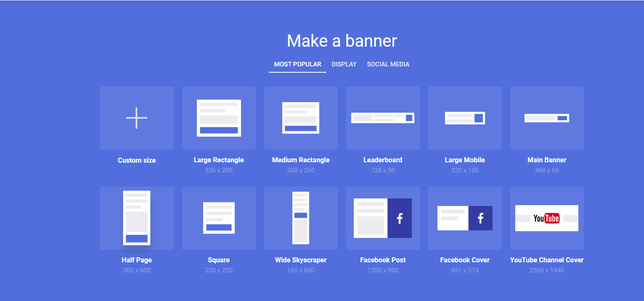Choose the Medium Rectangle banner preview
Viewport: 644px width, 301px height.
coord(301,118)
